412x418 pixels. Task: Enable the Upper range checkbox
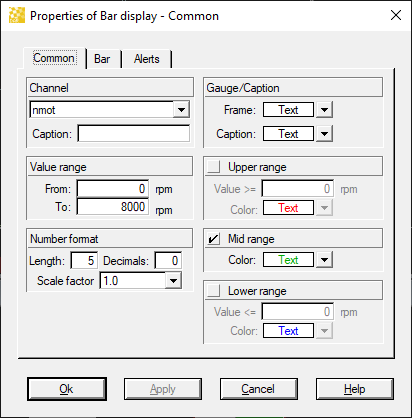tap(213, 166)
